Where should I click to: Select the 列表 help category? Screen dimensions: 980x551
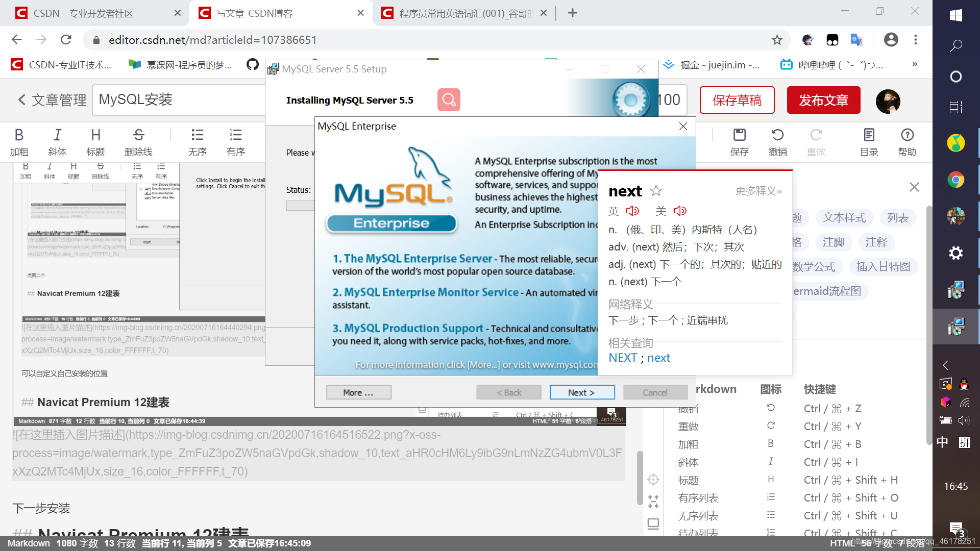(898, 218)
